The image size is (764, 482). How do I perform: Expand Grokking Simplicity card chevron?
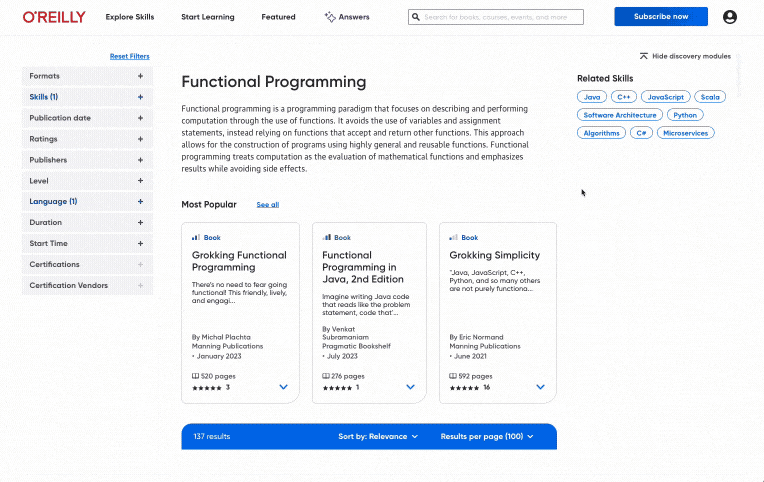[540, 387]
